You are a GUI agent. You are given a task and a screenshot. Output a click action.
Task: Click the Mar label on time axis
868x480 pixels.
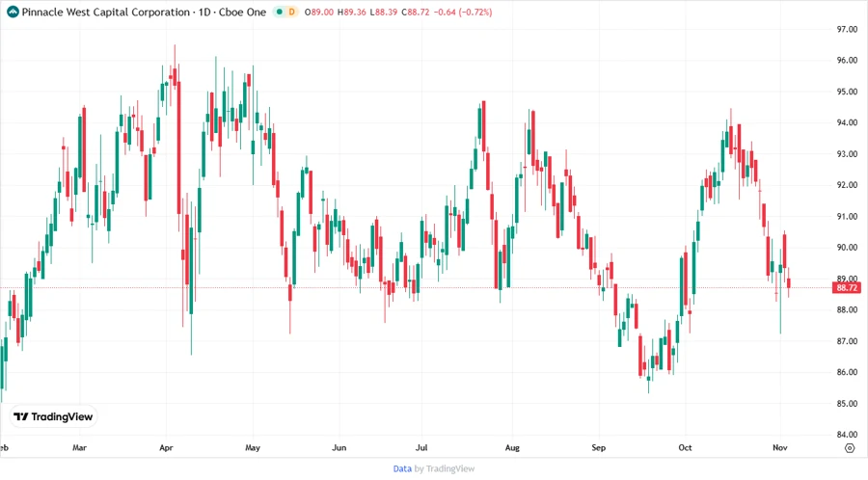[x=79, y=448]
